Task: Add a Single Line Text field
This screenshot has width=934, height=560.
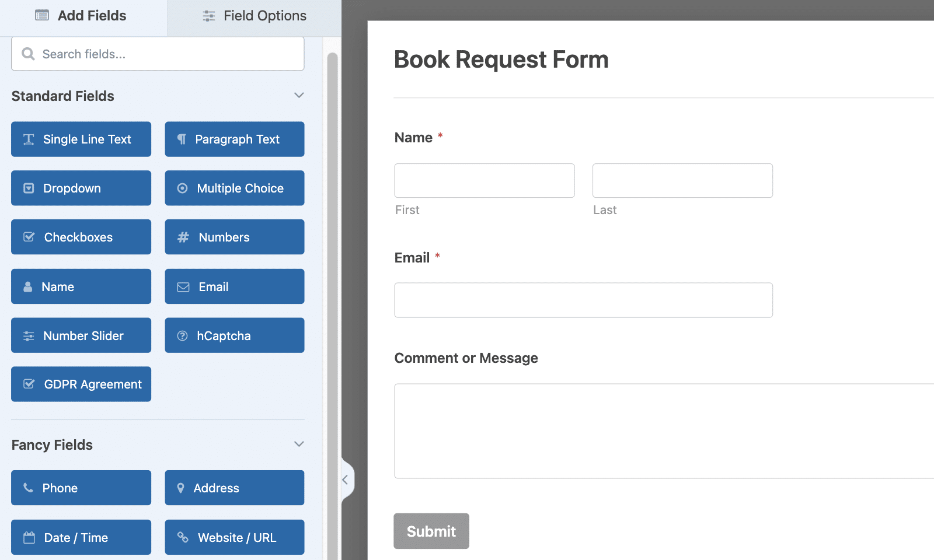Action: point(81,139)
